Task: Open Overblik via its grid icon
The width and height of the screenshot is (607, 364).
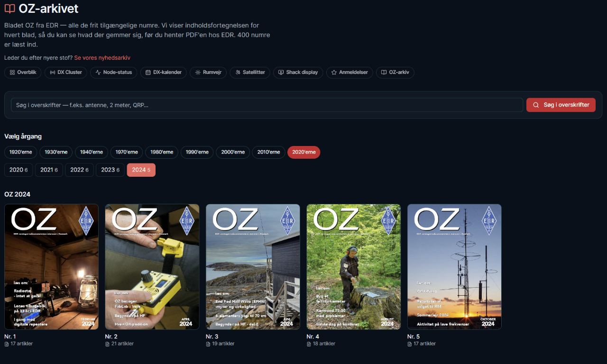Action: 12,73
